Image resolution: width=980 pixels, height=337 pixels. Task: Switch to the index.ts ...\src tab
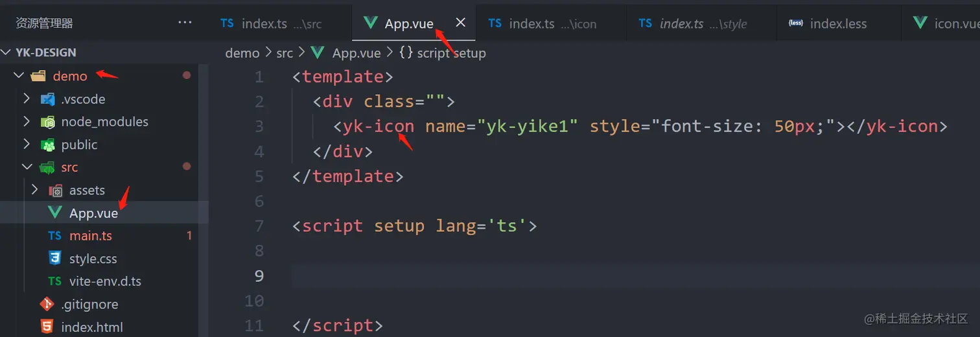tap(280, 23)
